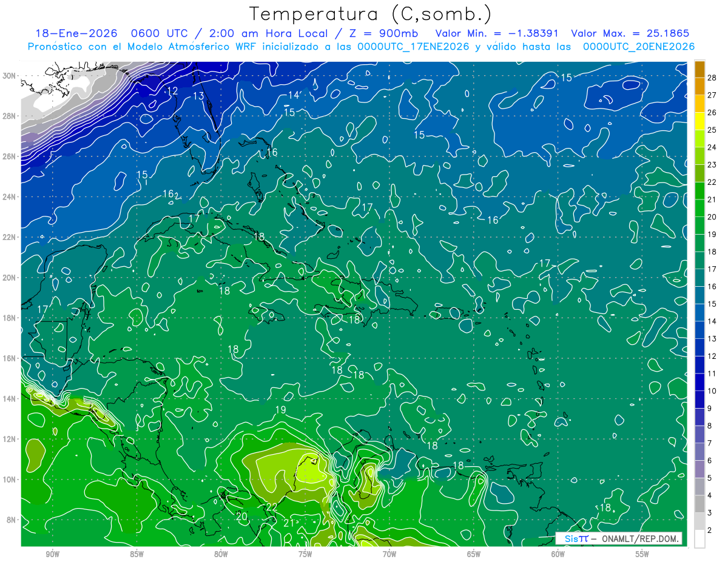
Task: Click the color bar tick label '26'
Action: click(712, 112)
